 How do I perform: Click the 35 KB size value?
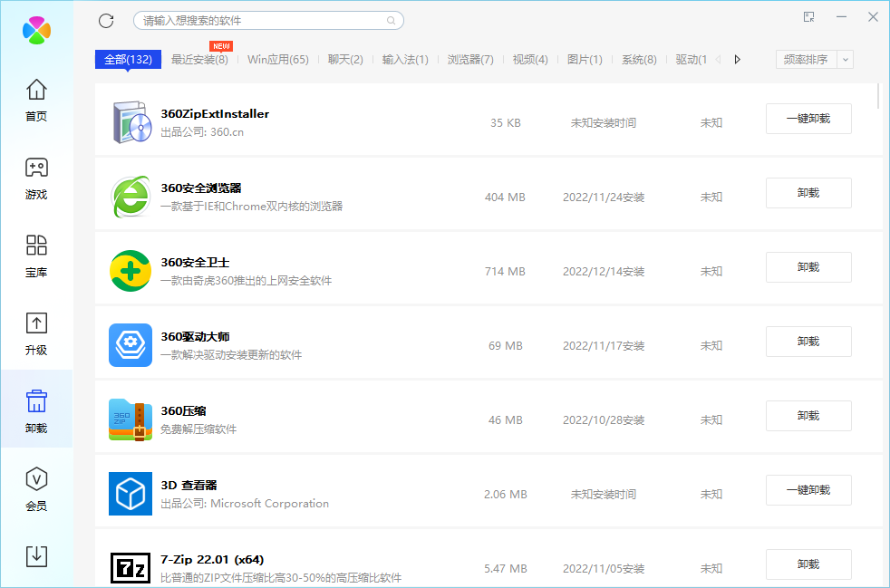(x=506, y=122)
